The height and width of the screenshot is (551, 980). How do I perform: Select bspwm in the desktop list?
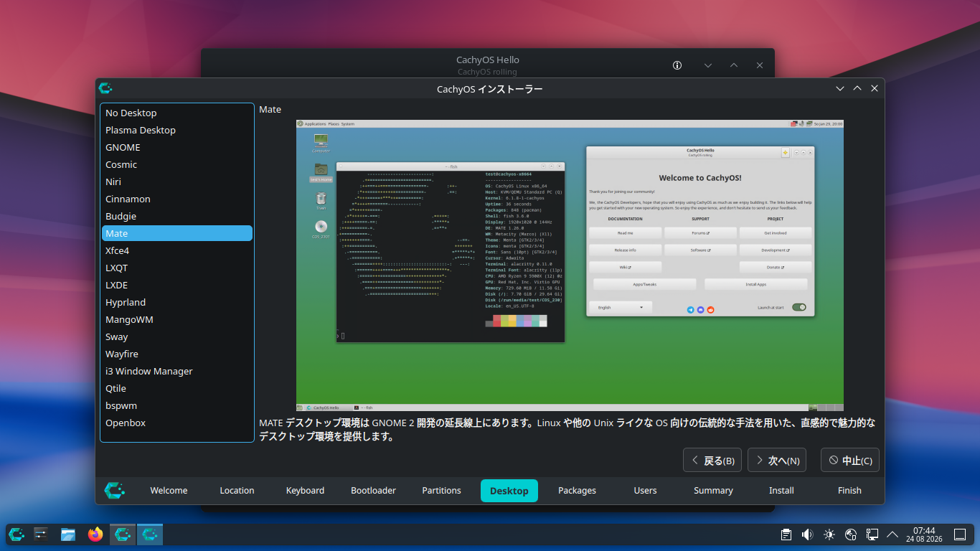(177, 405)
